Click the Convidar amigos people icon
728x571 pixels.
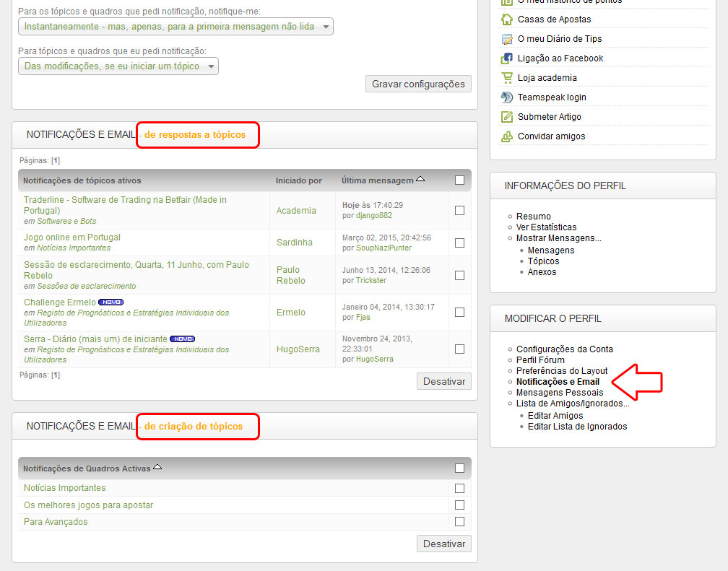pyautogui.click(x=507, y=136)
